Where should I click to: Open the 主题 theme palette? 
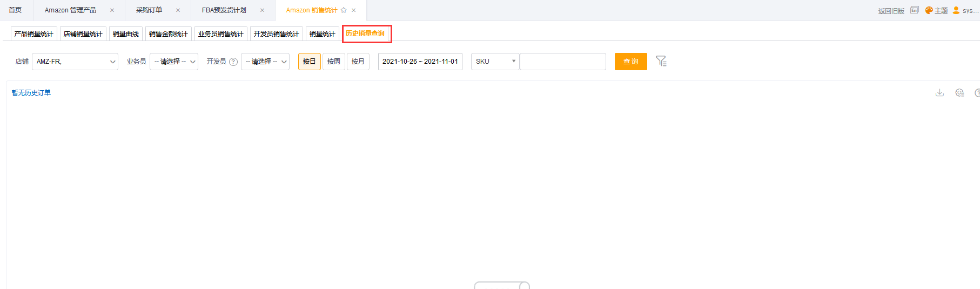coord(936,10)
